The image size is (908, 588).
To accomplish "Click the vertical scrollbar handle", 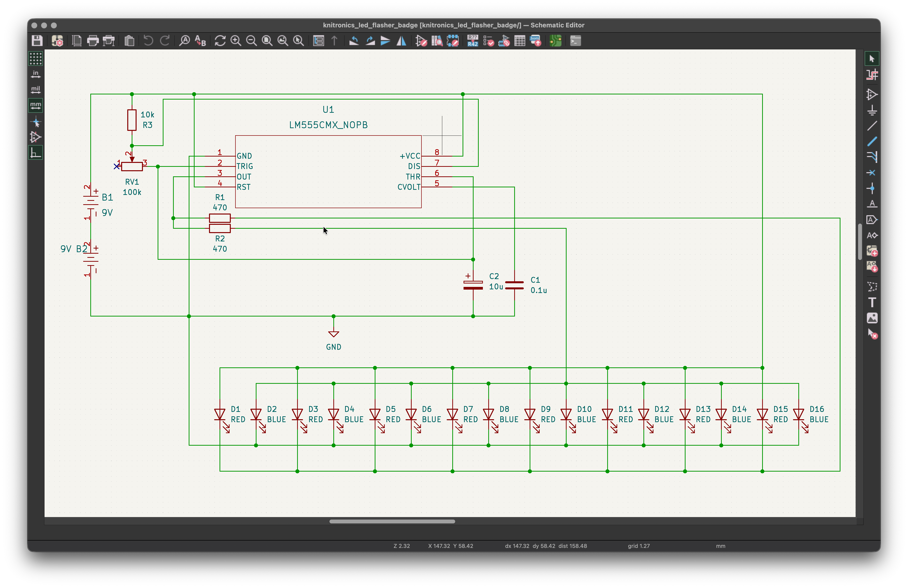I will coord(860,242).
